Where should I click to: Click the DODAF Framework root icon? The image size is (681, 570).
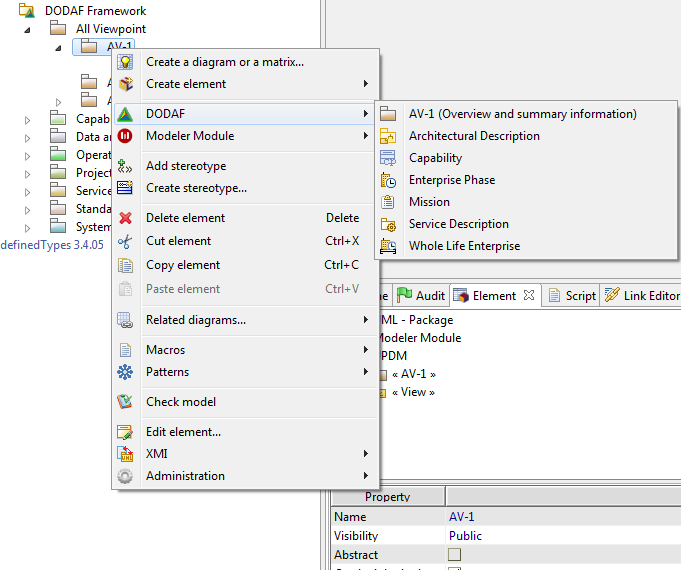coord(27,10)
